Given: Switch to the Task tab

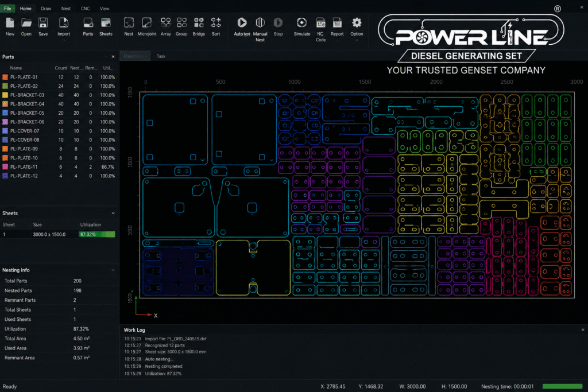Looking at the screenshot, I should point(161,56).
